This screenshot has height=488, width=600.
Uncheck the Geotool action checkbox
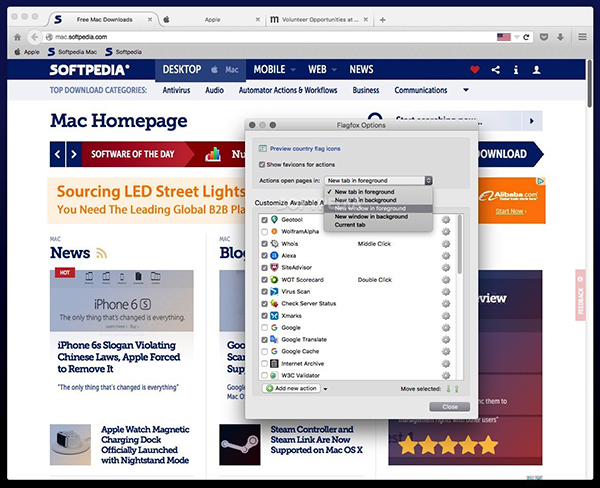point(264,220)
